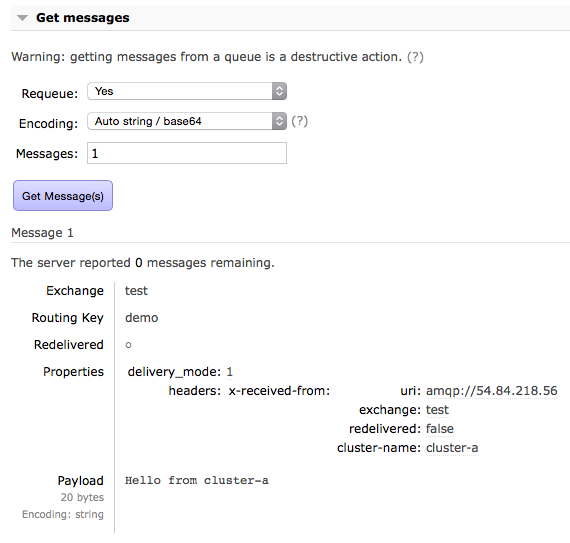
Task: Click the server reported 0 messages remaining text
Action: [143, 262]
